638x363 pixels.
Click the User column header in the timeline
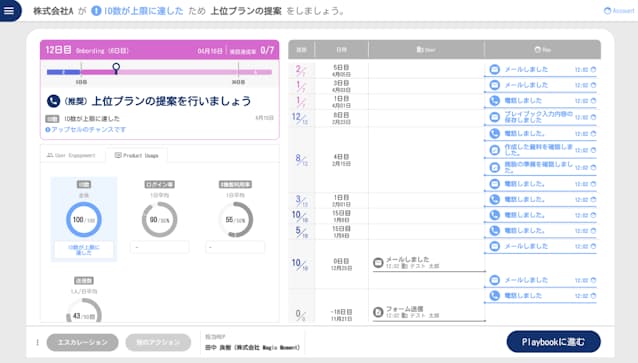[426, 50]
